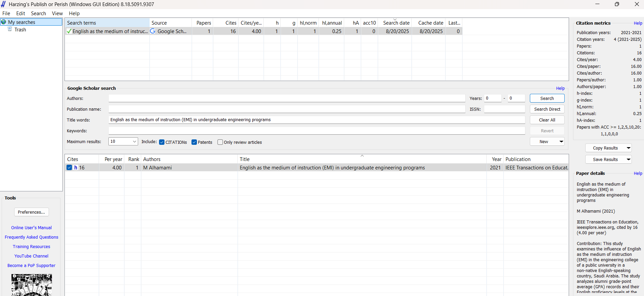Expand the Copy Results dropdown arrow
Screen dimensions: 644x296
tap(628, 148)
